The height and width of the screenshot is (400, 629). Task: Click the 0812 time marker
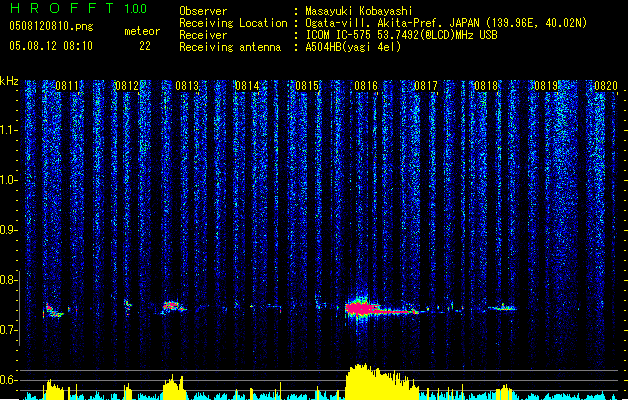point(126,86)
